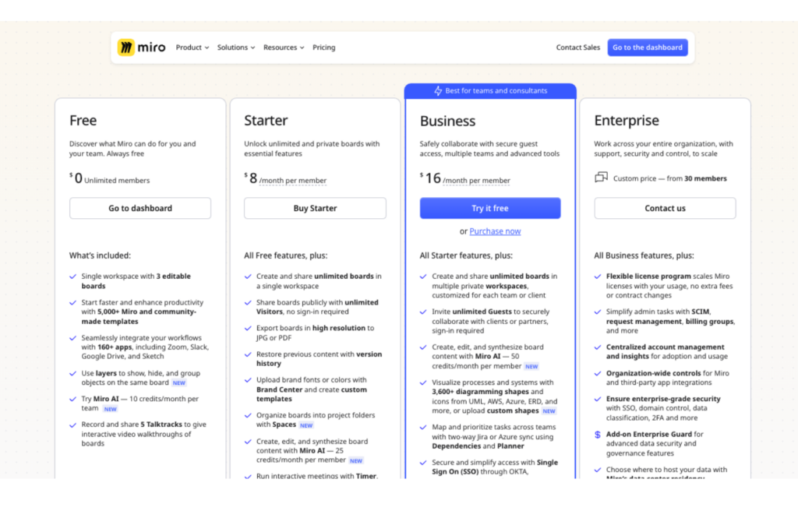Click checkmark beside Single workspace with 3 editable boards

[x=72, y=277]
